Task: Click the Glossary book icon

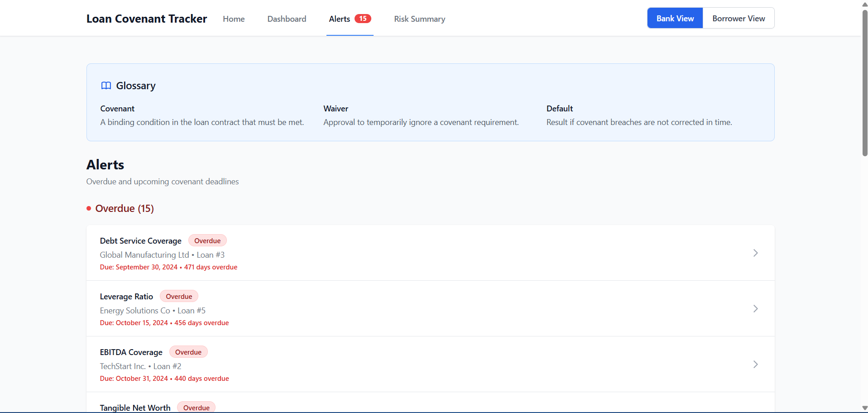Action: click(106, 86)
